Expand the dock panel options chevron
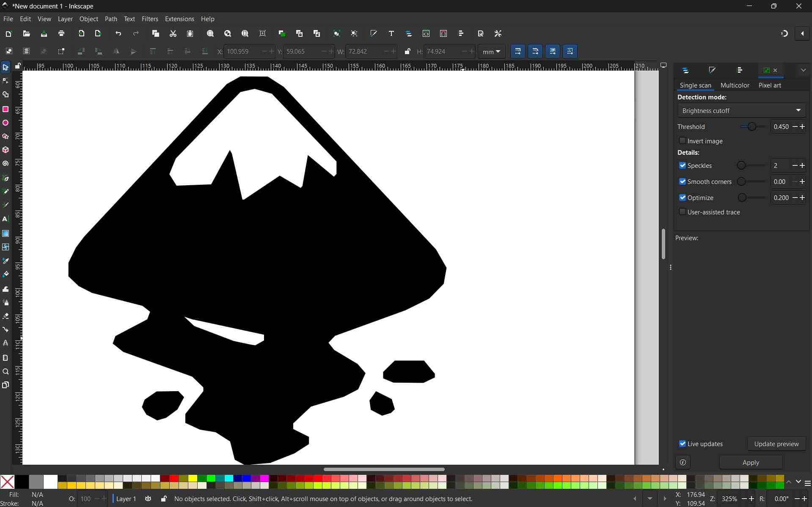The image size is (812, 507). pyautogui.click(x=803, y=70)
